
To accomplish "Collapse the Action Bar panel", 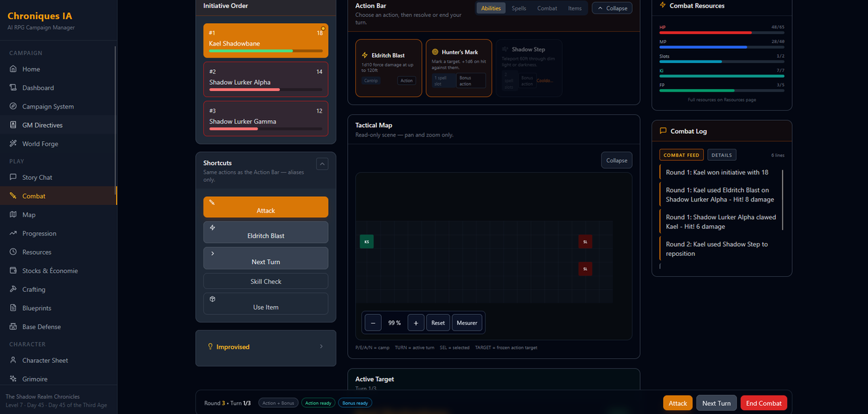I will point(612,8).
